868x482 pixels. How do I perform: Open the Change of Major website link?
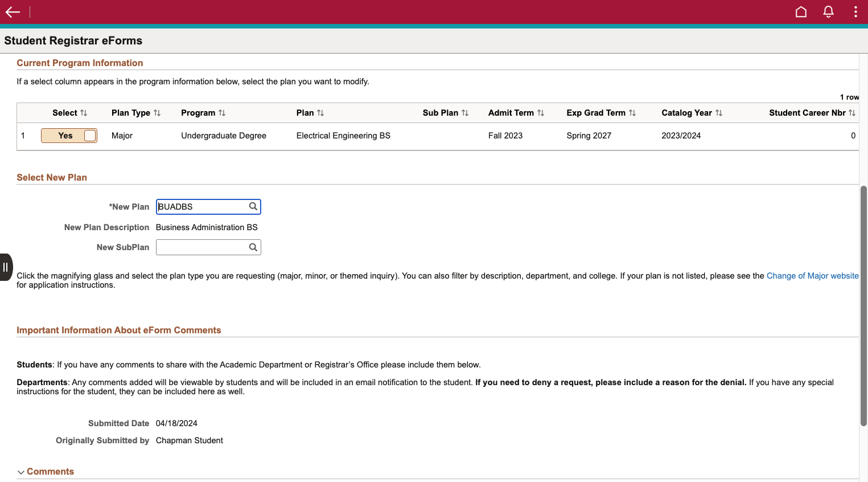point(813,276)
